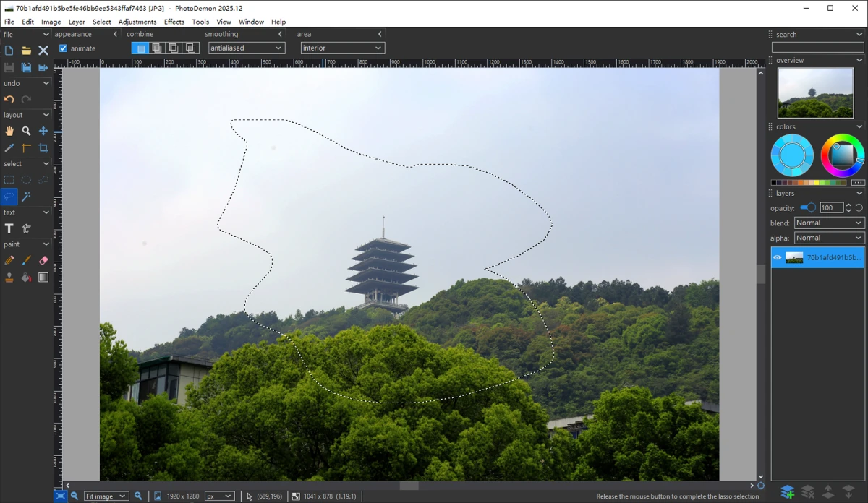Open the smoothing antialiased dropdown

[x=247, y=48]
